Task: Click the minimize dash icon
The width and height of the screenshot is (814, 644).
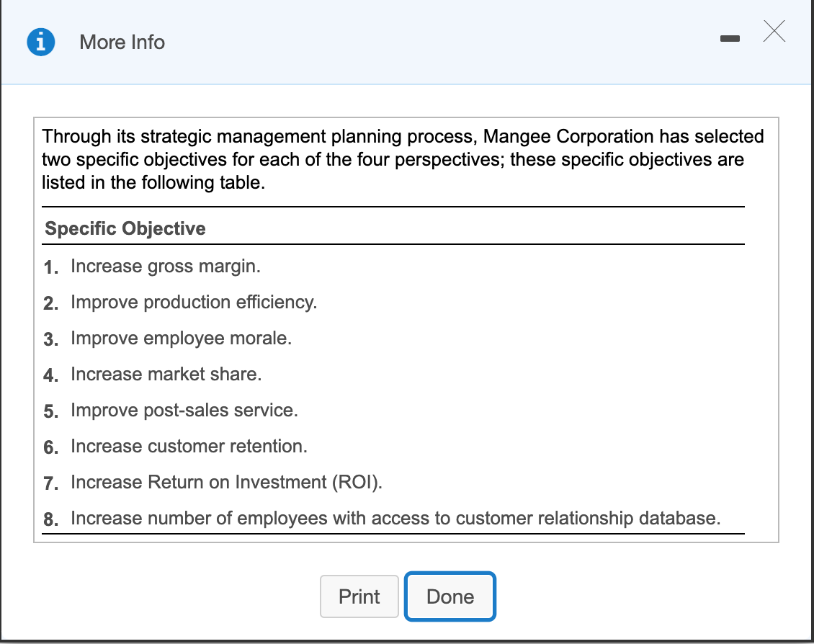Action: pos(730,40)
